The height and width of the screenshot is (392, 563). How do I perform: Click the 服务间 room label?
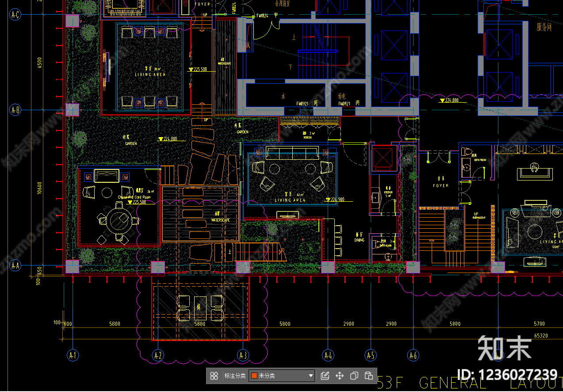pos(544,27)
